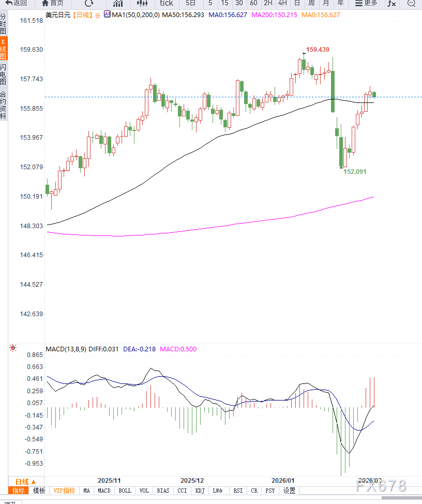
Task: Switch to 分时图 side tab
Action: coord(4,24)
